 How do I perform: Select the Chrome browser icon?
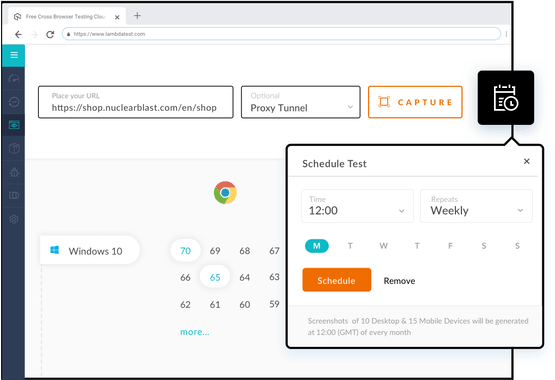(x=225, y=192)
